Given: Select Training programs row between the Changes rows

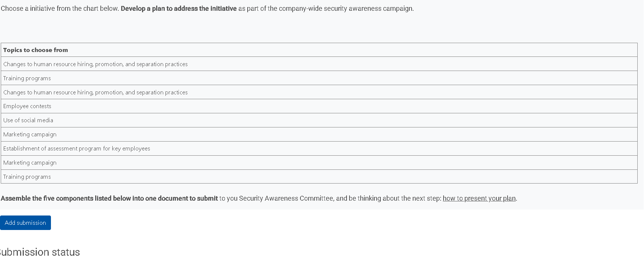Looking at the screenshot, I should click(319, 78).
